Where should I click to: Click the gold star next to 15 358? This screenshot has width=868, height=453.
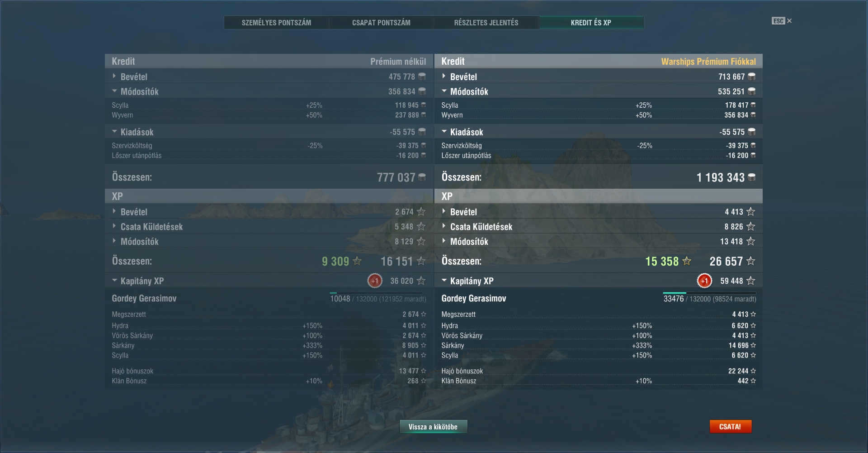(687, 261)
